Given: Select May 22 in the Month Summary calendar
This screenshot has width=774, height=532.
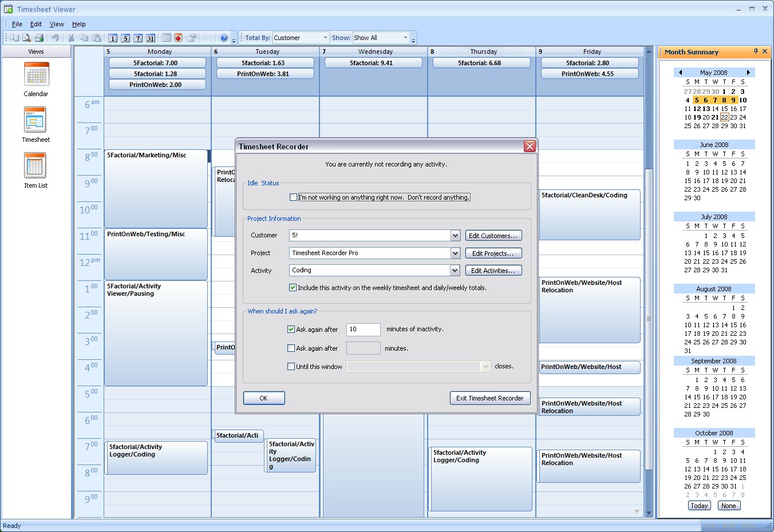Looking at the screenshot, I should pos(724,117).
